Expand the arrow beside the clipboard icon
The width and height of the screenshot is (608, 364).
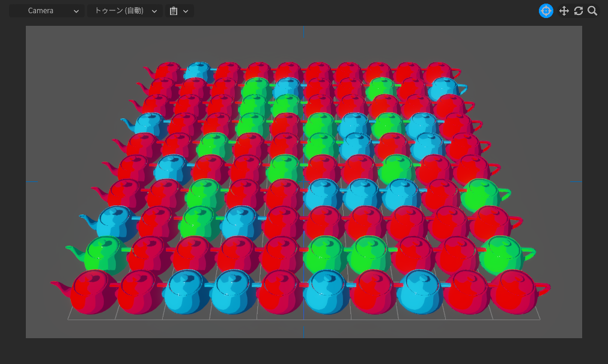click(x=186, y=11)
